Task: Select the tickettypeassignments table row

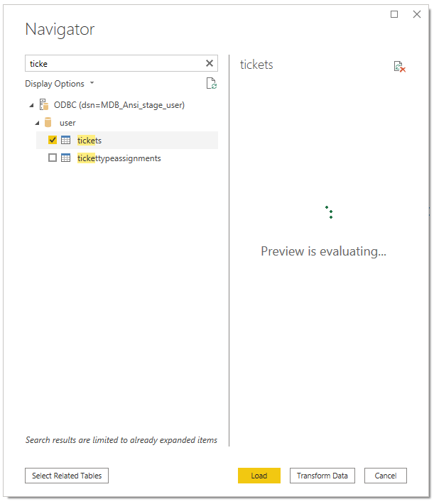Action: pyautogui.click(x=119, y=158)
